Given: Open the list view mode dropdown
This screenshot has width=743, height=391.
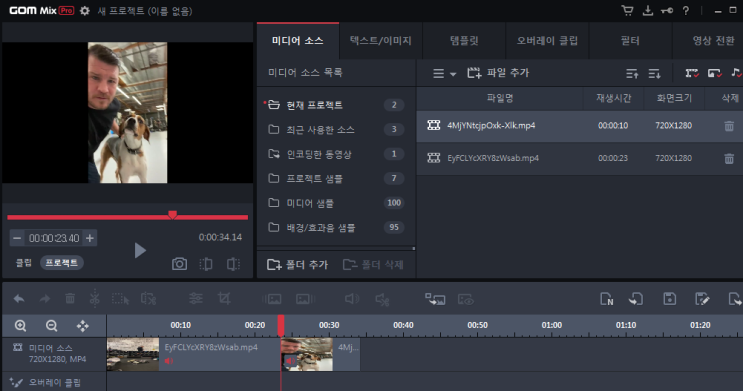Looking at the screenshot, I should [444, 73].
